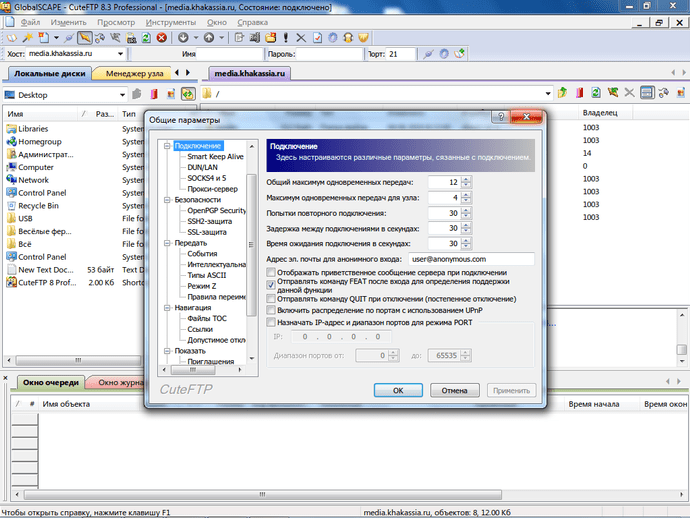Click the New folder icon in main toolbar
690x518 pixels.
click(270, 38)
